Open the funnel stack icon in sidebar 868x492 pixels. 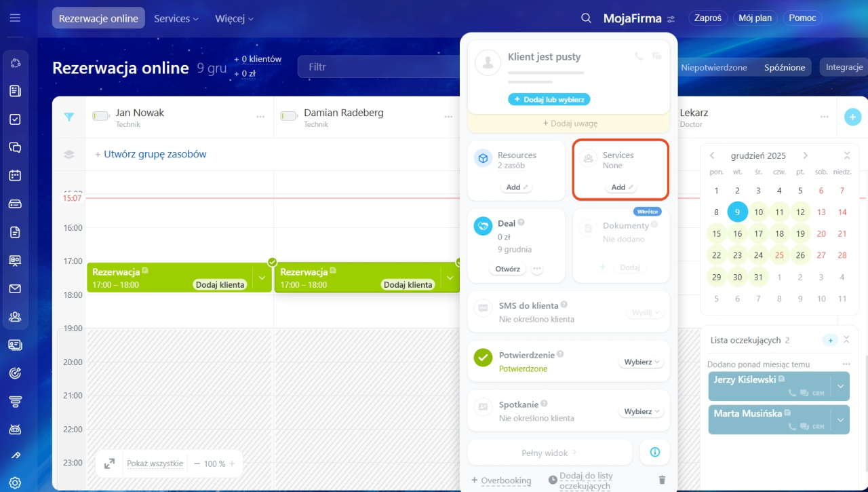(15, 401)
